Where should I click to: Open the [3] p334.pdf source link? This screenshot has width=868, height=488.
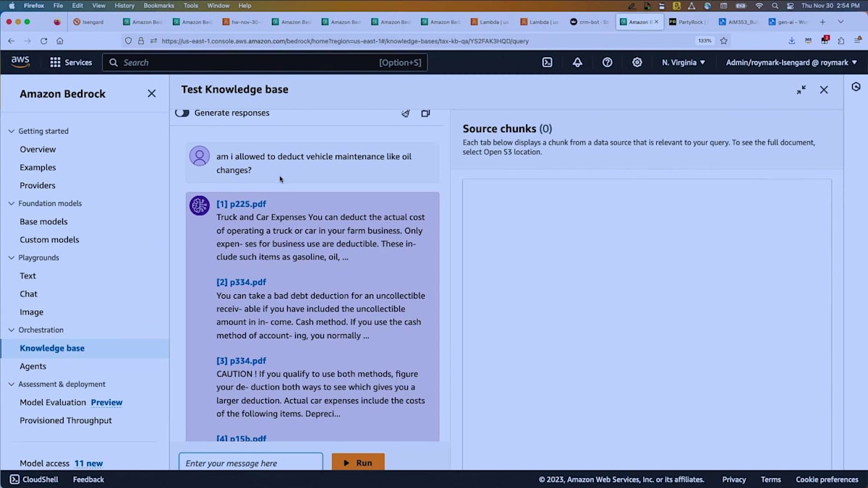point(242,361)
